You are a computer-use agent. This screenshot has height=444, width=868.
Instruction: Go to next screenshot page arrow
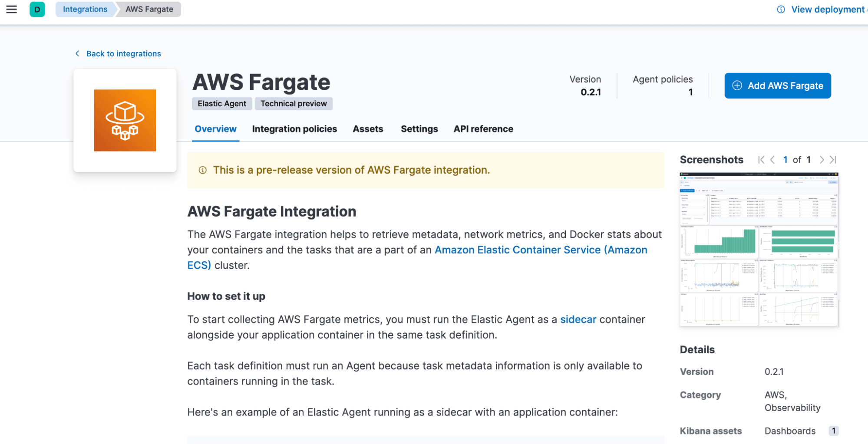(822, 160)
